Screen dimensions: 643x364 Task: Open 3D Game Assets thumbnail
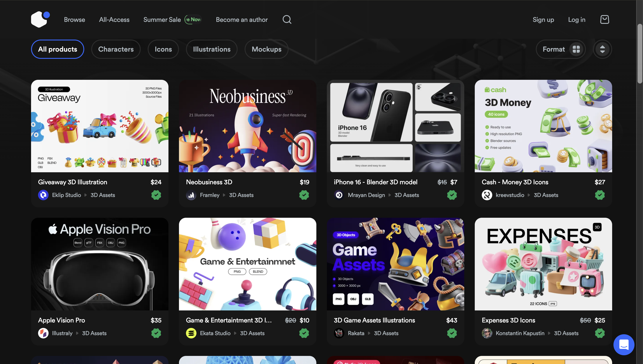(x=395, y=264)
